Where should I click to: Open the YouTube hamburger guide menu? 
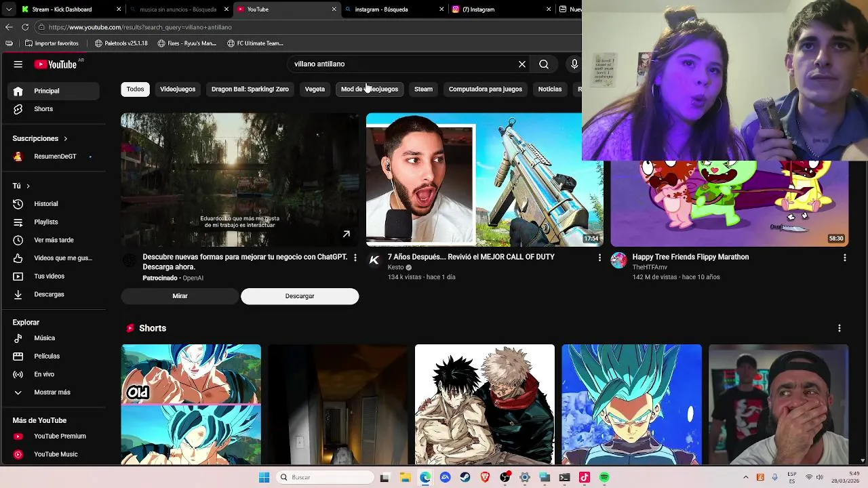click(x=18, y=64)
